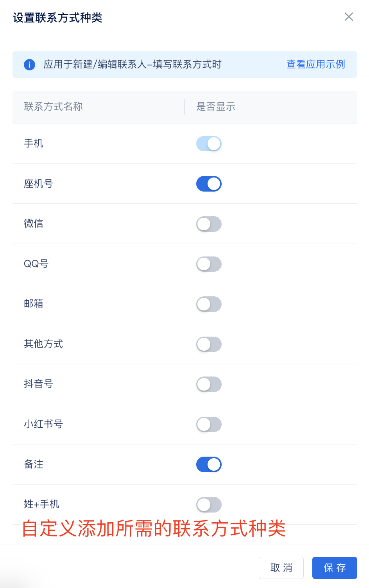The image size is (369, 588).
Task: Turn off the 备注 switch
Action: pos(209,464)
